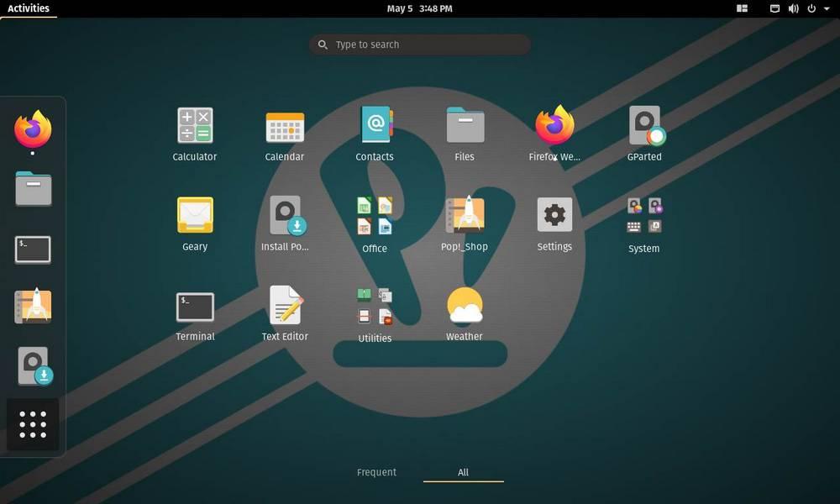The width and height of the screenshot is (840, 504).
Task: Open the Contacts app
Action: click(375, 134)
